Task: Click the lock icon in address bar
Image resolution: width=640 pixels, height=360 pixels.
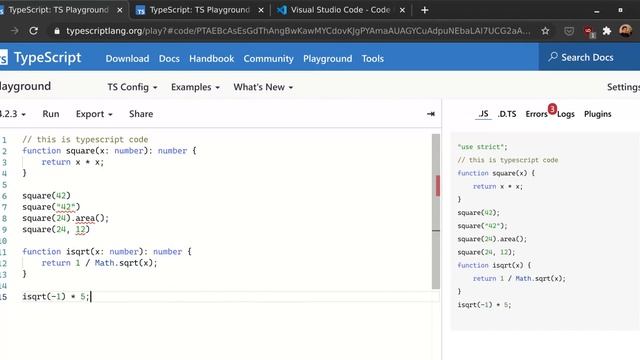Action: 57,31
